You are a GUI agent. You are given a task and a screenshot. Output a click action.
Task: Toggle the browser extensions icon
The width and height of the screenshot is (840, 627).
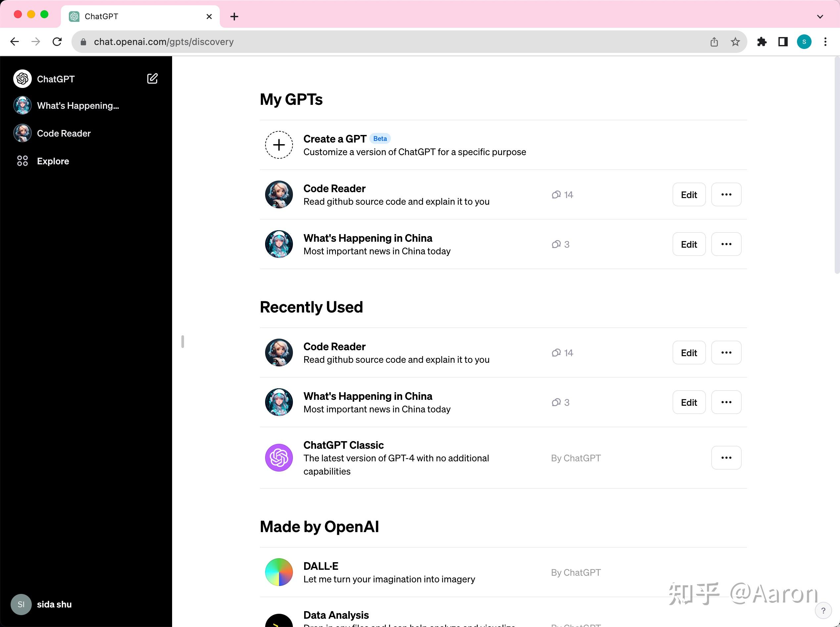click(x=761, y=41)
